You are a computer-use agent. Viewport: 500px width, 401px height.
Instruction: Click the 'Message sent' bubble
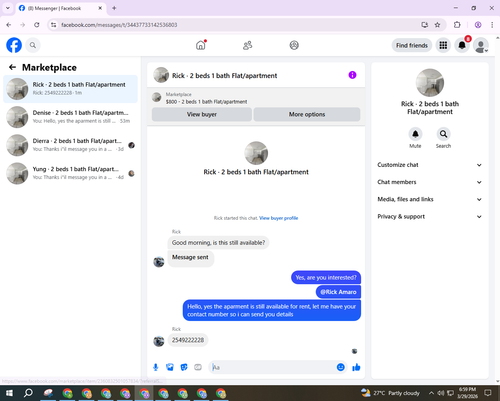point(190,259)
